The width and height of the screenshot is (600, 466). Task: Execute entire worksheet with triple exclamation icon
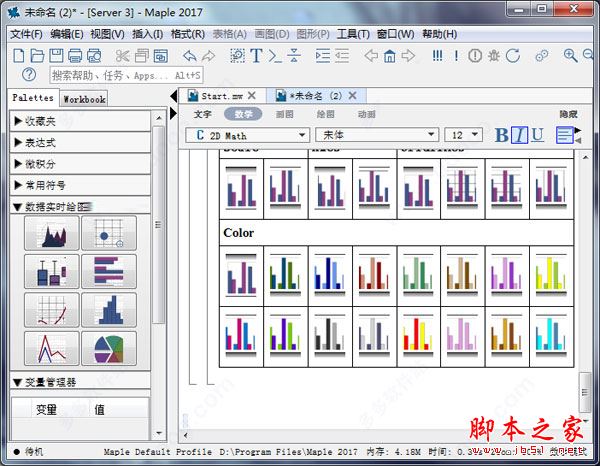pyautogui.click(x=437, y=56)
